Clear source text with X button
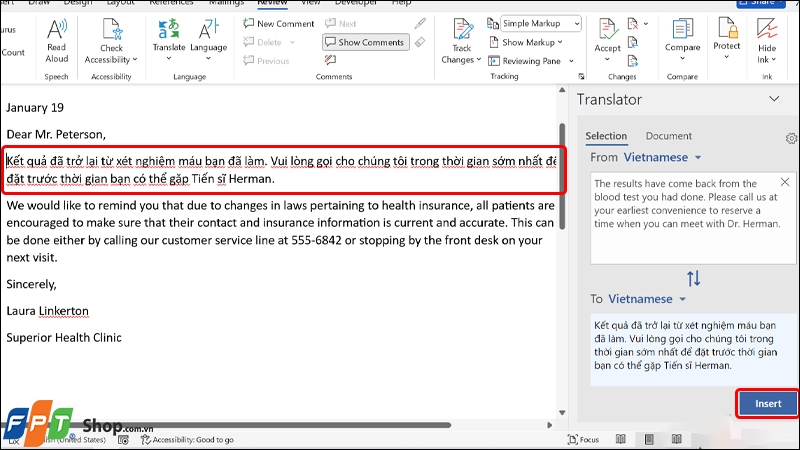 click(x=785, y=182)
